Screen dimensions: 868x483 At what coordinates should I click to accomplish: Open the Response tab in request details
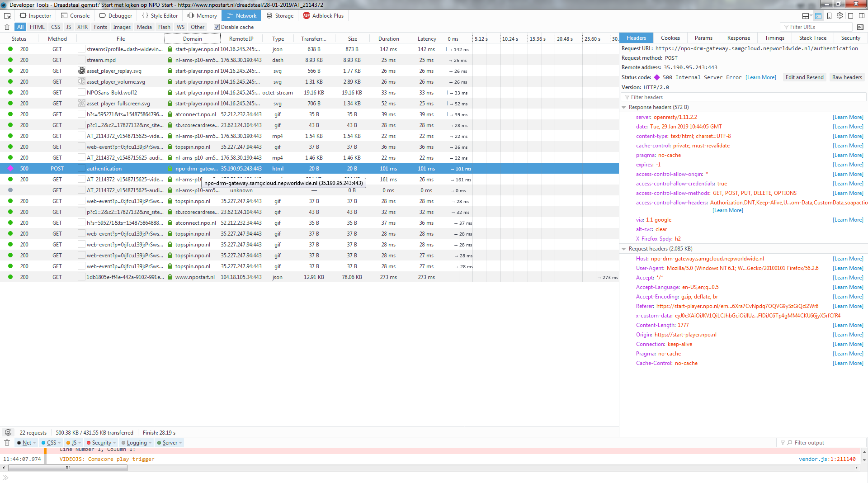coord(738,38)
